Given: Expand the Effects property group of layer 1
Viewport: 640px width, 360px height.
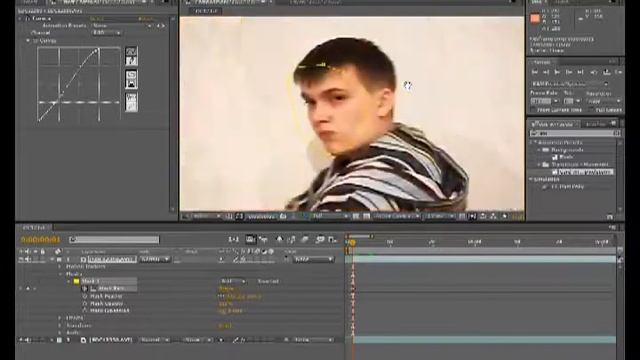Looking at the screenshot, I should [60, 318].
